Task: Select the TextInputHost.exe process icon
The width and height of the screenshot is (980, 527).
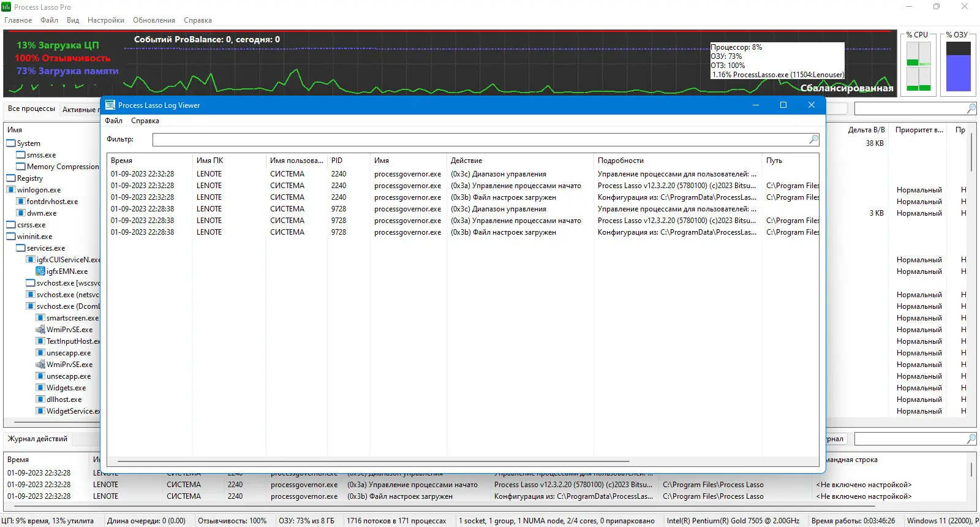Action: (40, 341)
